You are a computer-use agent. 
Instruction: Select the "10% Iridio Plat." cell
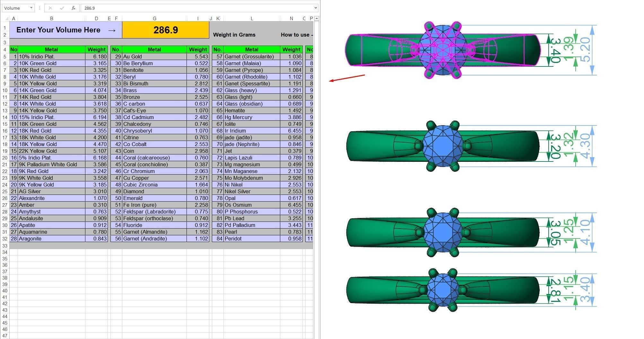pos(51,56)
